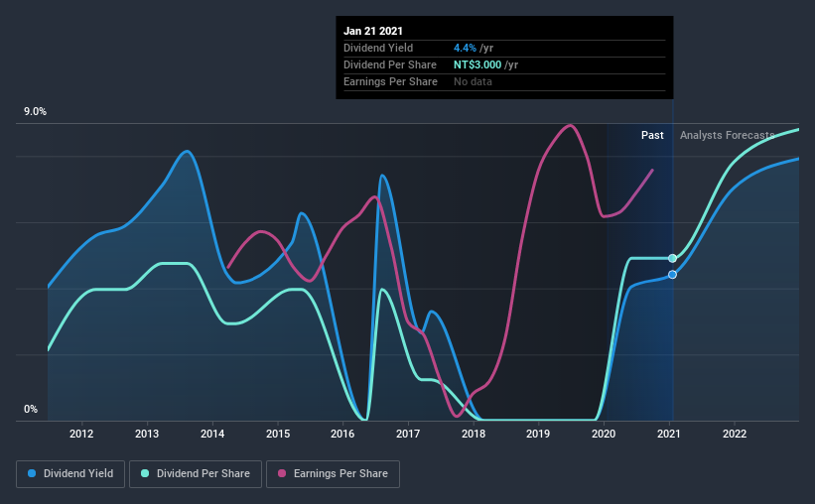The width and height of the screenshot is (815, 504).
Task: Click the 4.4% dividend yield value in tooltip
Action: 465,48
